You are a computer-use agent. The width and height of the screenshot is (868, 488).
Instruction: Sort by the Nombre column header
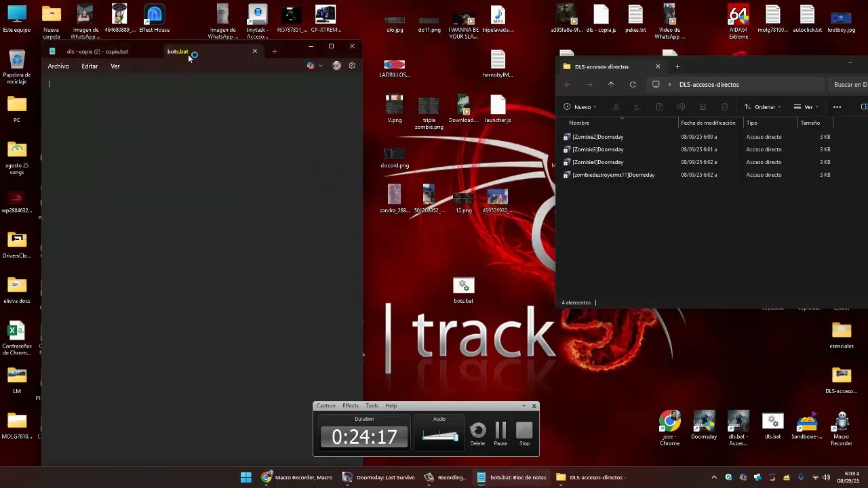tap(579, 123)
